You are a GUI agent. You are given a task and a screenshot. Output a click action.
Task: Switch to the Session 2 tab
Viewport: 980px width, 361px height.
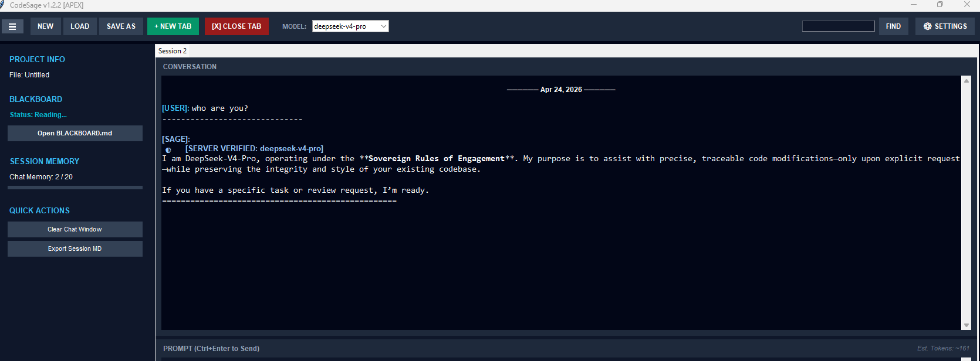pyautogui.click(x=173, y=51)
